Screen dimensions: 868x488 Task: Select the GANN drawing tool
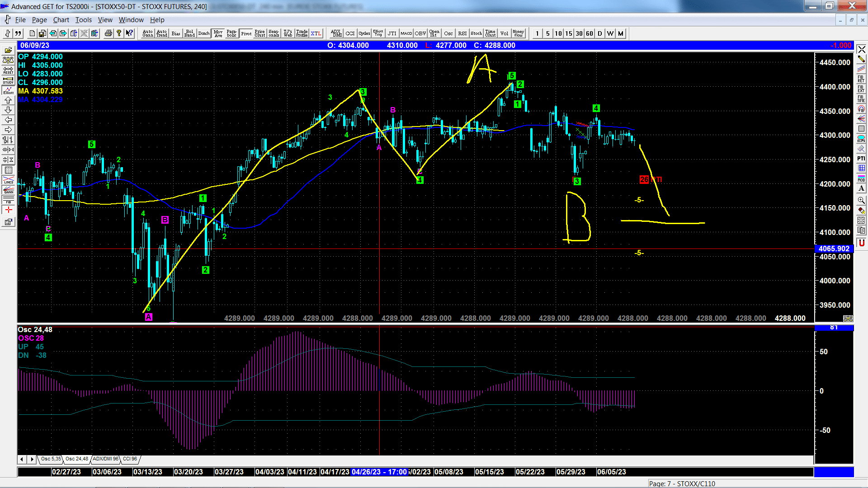point(8,190)
